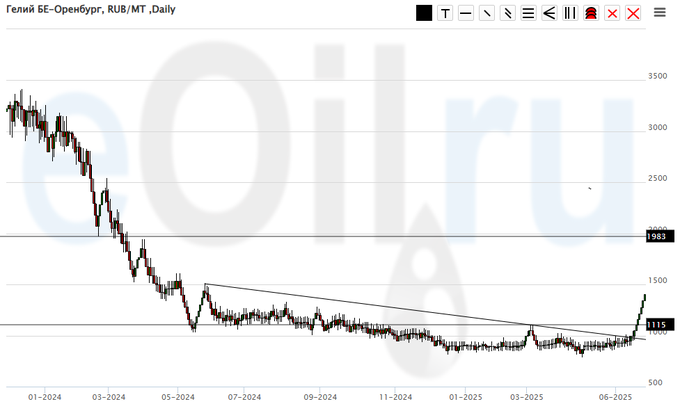680x404 pixels.
Task: Click the 1983 price level label
Action: [656, 236]
